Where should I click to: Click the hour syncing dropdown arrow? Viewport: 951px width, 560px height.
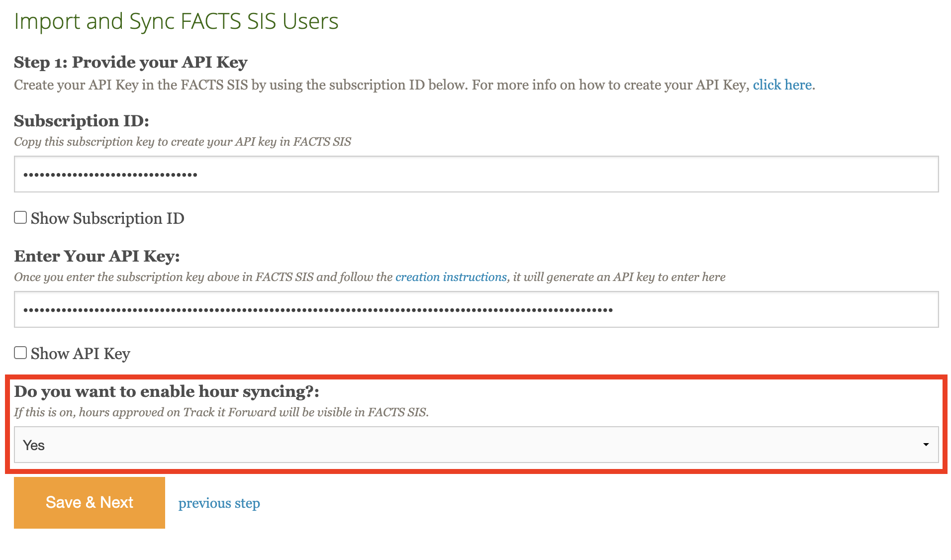926,445
